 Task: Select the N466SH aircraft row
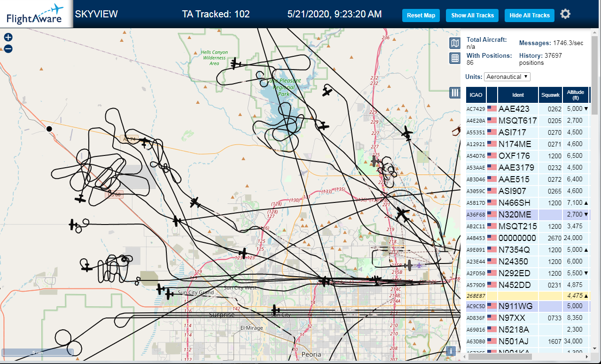pos(528,203)
